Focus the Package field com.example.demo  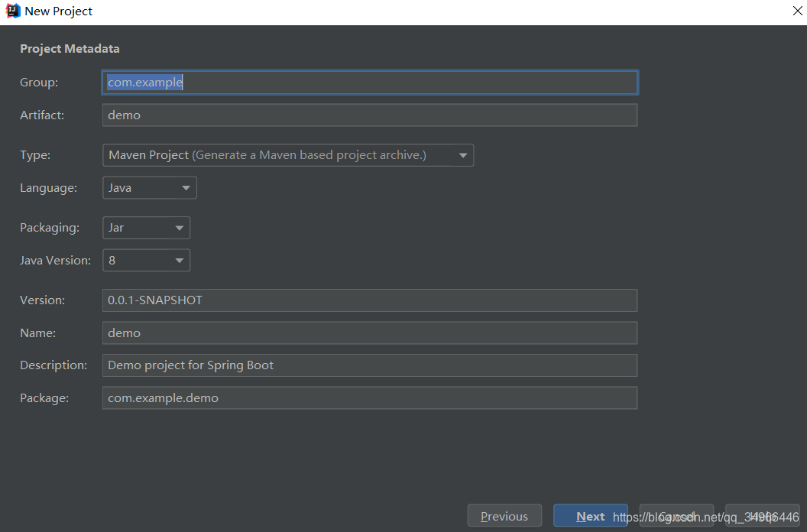(x=370, y=398)
